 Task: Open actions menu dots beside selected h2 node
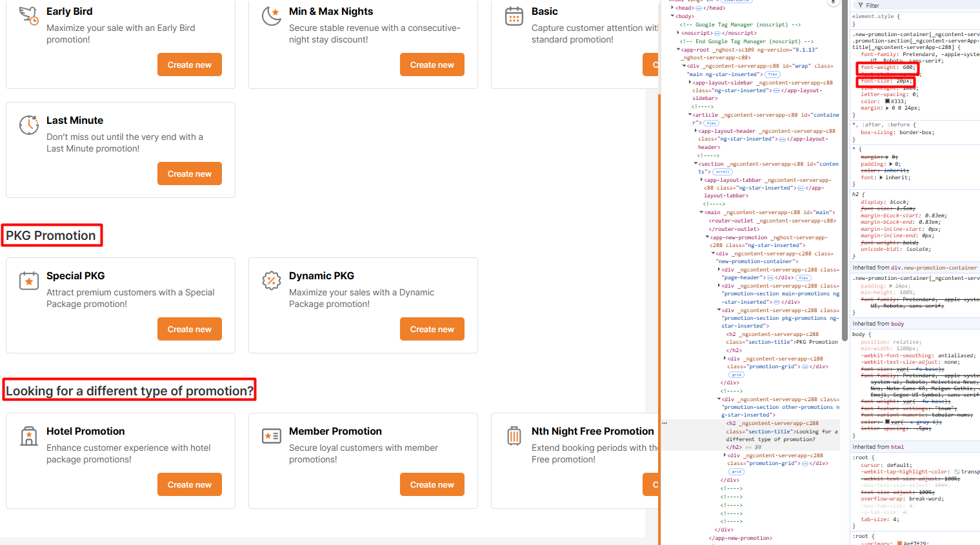(665, 423)
